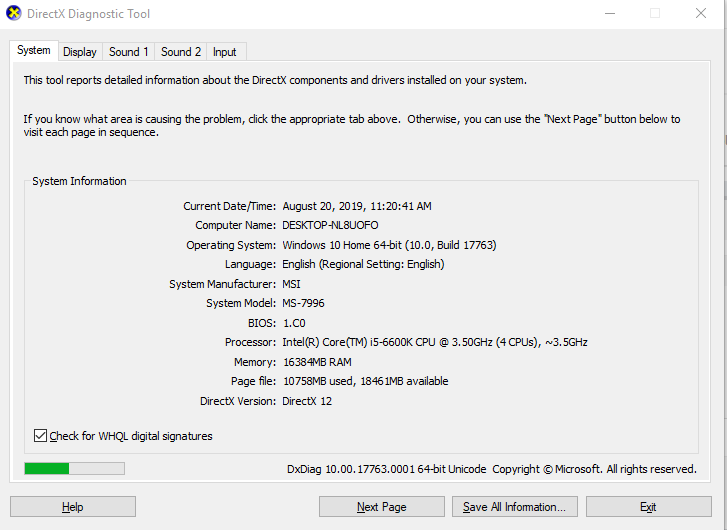Minimize the DirectX Diagnostic Tool window
The image size is (727, 530).
tap(610, 13)
